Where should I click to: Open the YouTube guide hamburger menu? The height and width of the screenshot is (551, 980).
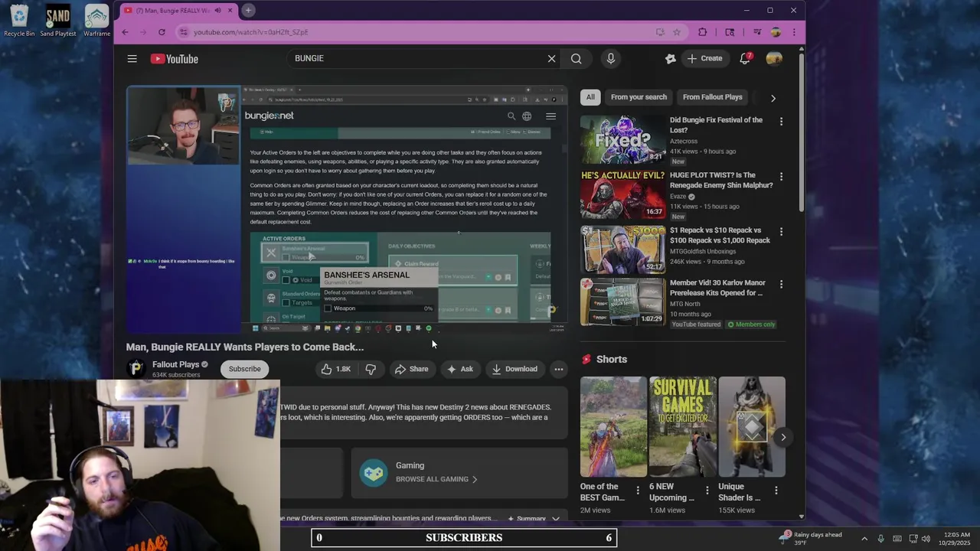(132, 59)
